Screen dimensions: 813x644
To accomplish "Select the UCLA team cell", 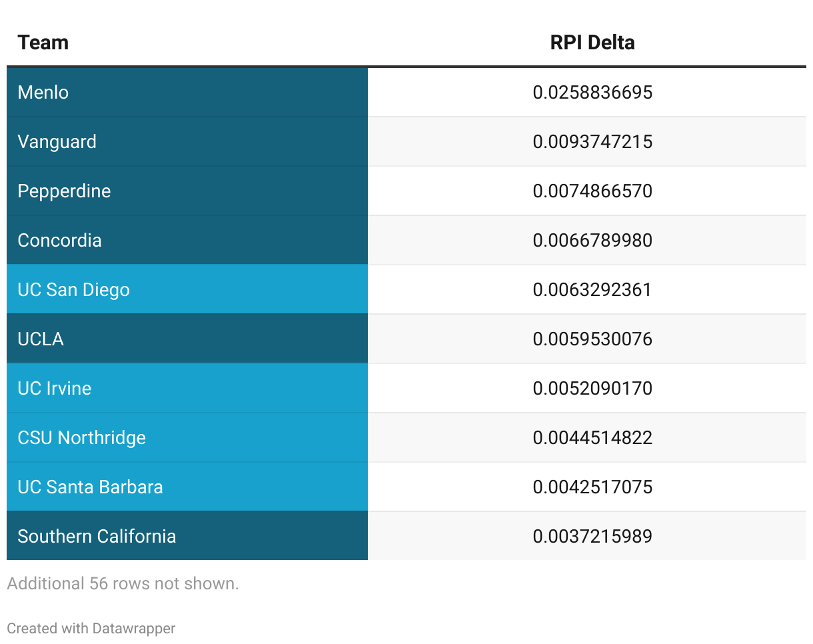I will (187, 339).
